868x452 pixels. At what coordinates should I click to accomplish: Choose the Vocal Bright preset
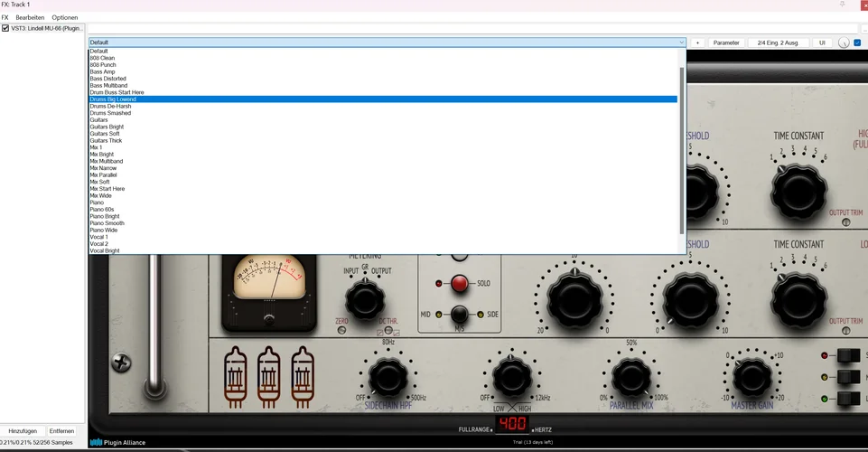tap(383, 250)
